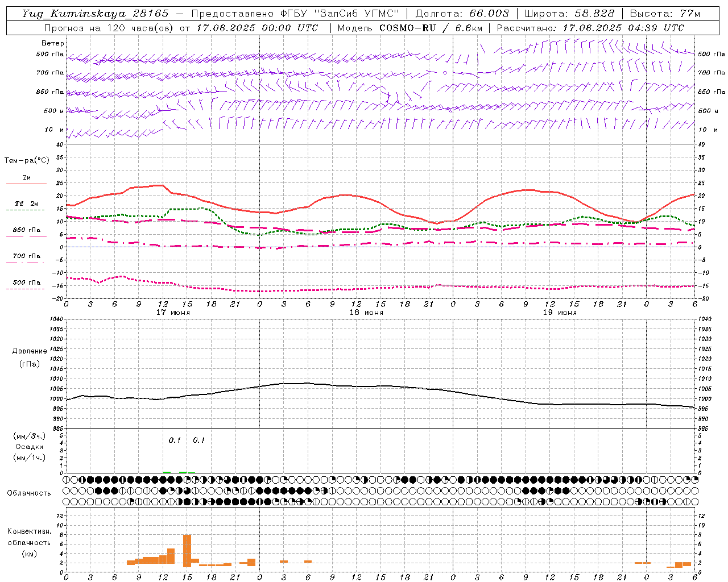Click the 850 гПа temperature legend line
728x582 pixels.
pos(26,236)
